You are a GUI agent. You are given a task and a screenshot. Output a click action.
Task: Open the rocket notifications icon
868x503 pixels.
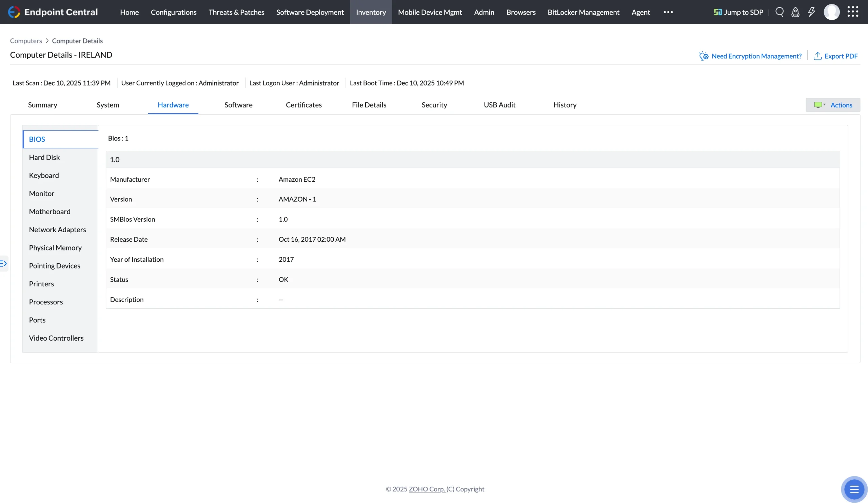click(x=795, y=12)
